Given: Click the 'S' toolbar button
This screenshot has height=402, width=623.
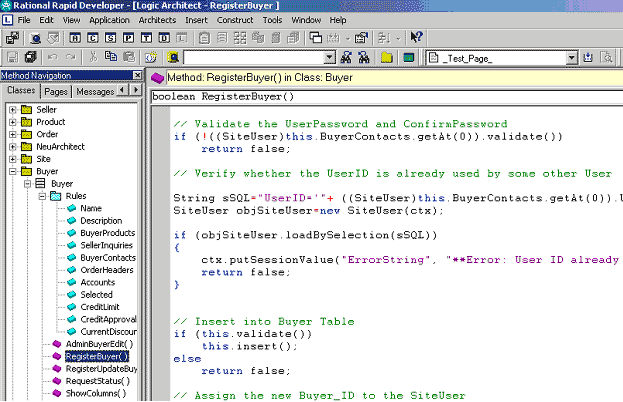Looking at the screenshot, I should pyautogui.click(x=111, y=38).
